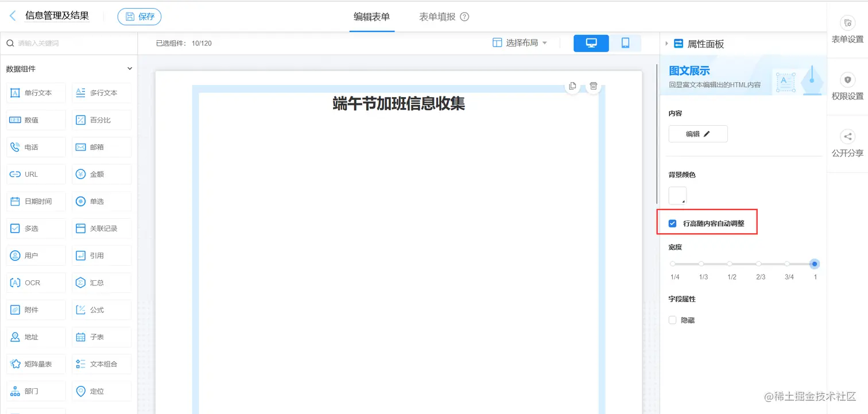The image size is (868, 414).
Task: Open 权限设置 permission settings
Action: (847, 86)
